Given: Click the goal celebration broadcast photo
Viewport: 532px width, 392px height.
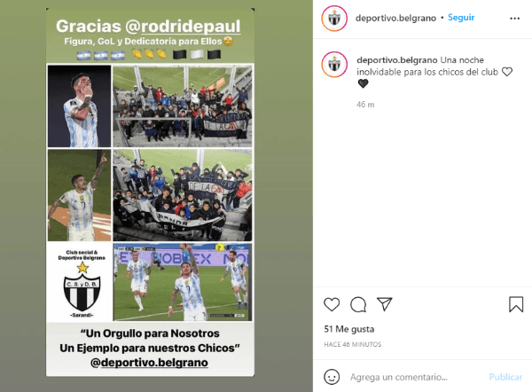Looking at the screenshot, I should click(183, 282).
